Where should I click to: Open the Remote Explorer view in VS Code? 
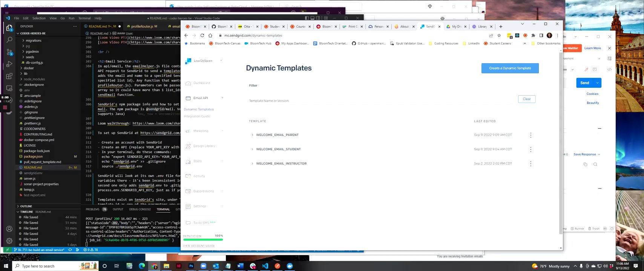pos(9,89)
